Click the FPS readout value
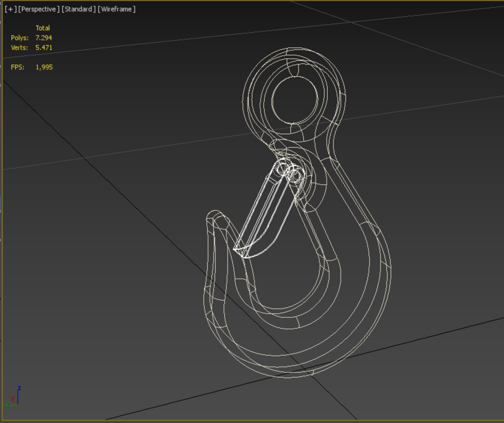Screen dimensions: 504x423 click(x=44, y=67)
